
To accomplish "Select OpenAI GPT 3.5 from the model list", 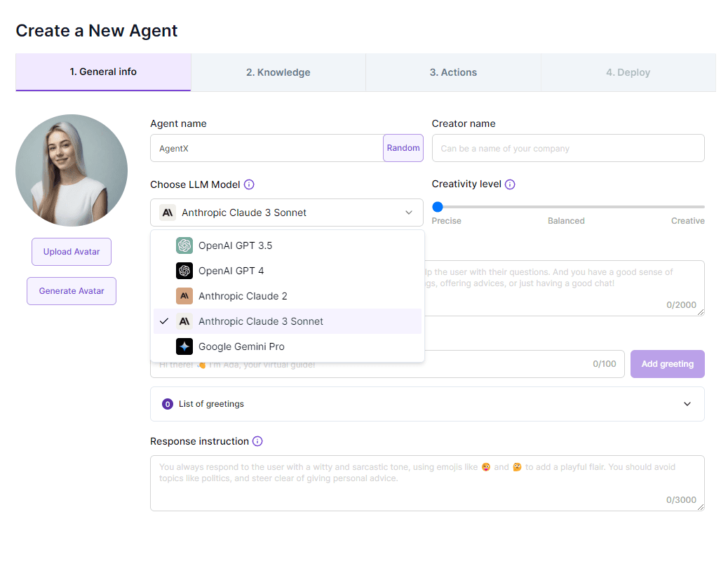I will (x=288, y=245).
